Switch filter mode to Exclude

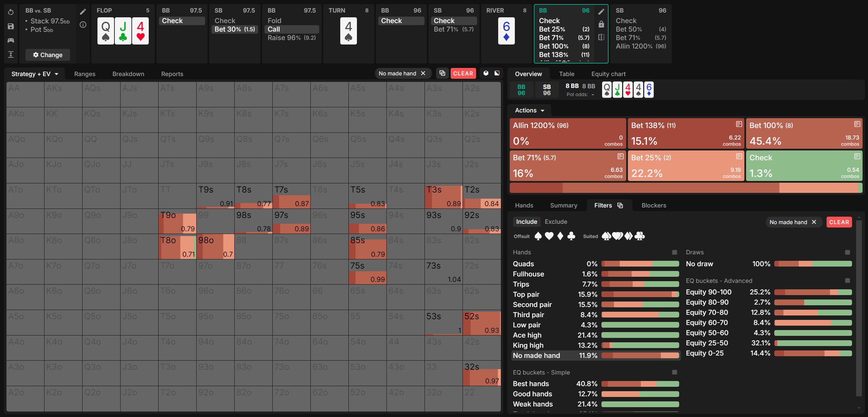pyautogui.click(x=556, y=222)
